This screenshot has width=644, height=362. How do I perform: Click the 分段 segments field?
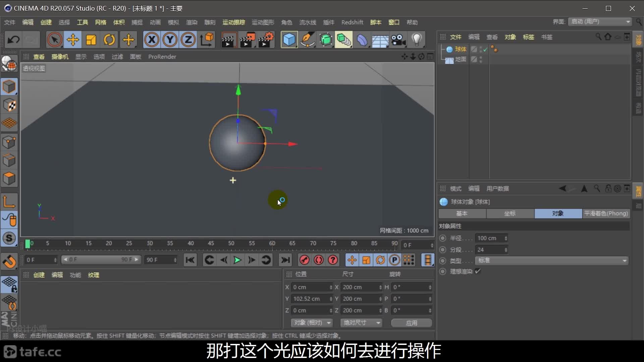[x=492, y=250]
